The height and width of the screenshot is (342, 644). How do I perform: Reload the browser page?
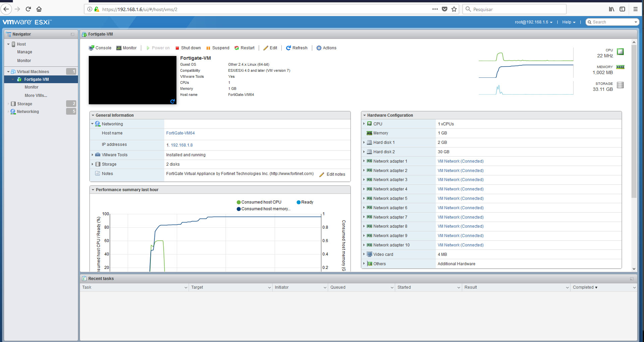(x=29, y=9)
